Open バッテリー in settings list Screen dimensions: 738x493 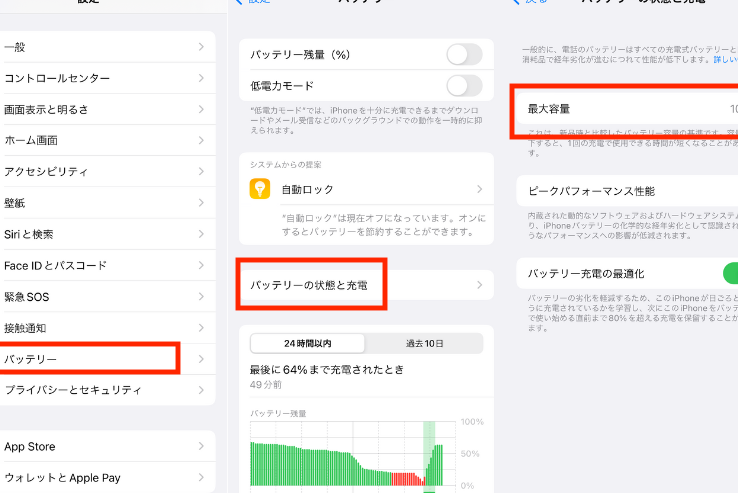click(90, 359)
